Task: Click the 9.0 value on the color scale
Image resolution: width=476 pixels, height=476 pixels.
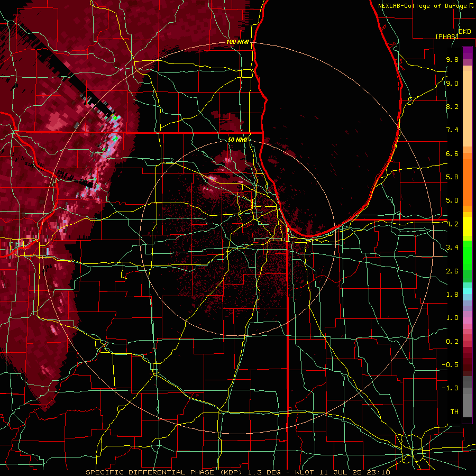Action: point(452,83)
